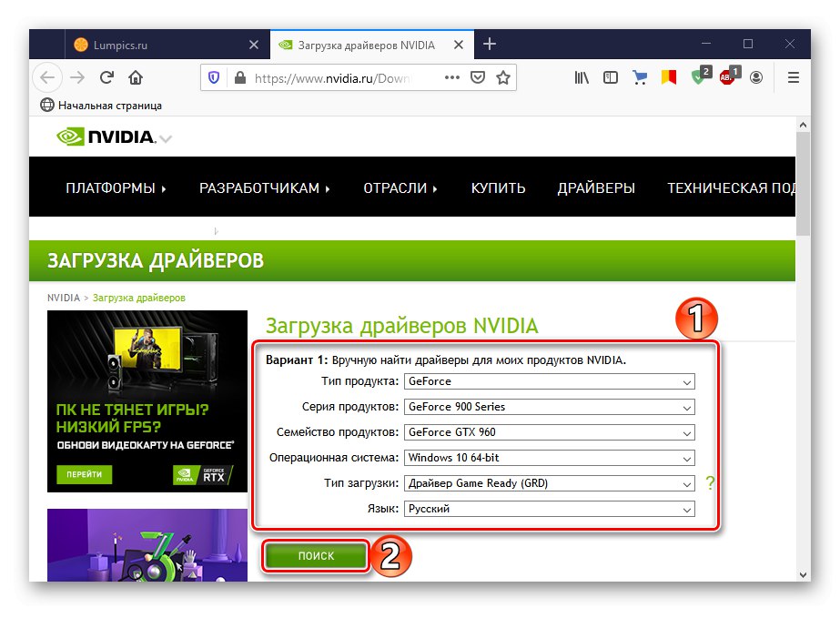Open the ПЛАТФОРМЫ menu
The width and height of the screenshot is (840, 618).
116,188
